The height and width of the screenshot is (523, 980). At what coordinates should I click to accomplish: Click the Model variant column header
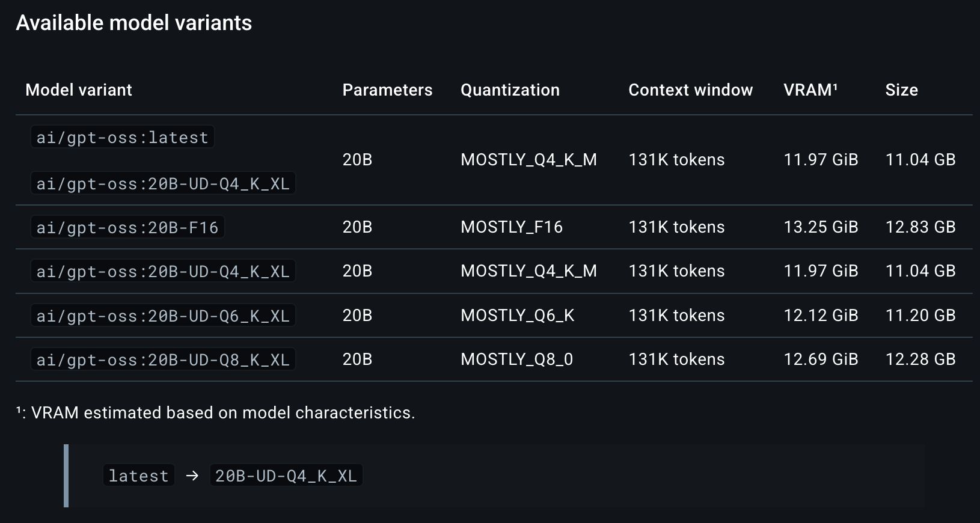click(x=79, y=90)
